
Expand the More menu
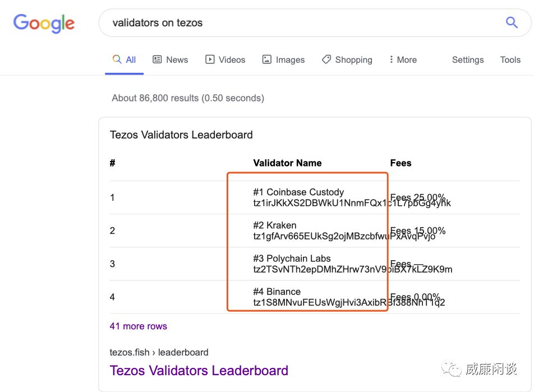(x=403, y=59)
